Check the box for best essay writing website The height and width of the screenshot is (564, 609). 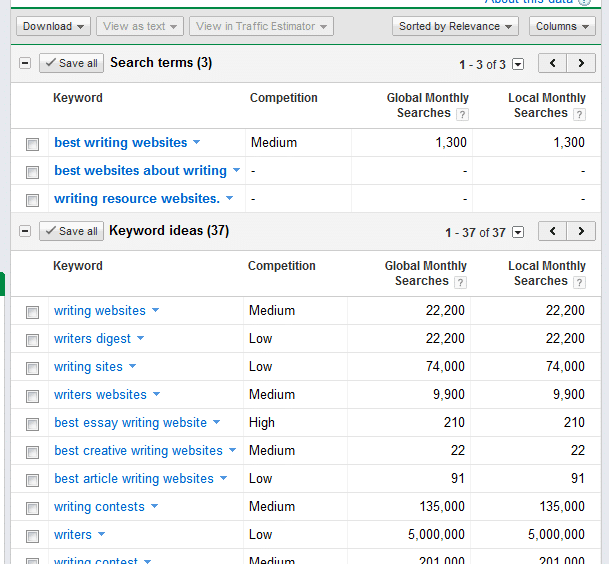click(x=32, y=424)
